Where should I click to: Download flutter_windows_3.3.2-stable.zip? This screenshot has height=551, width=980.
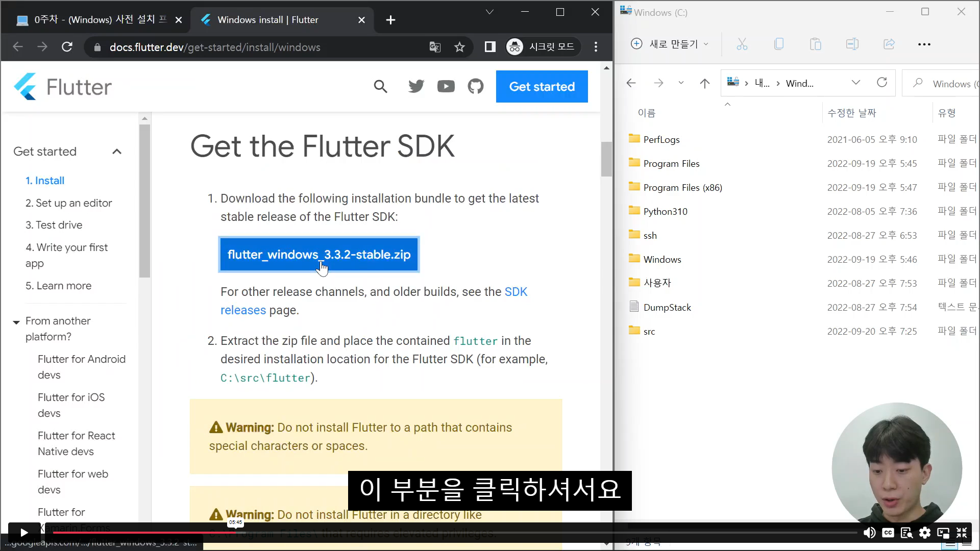[319, 255]
